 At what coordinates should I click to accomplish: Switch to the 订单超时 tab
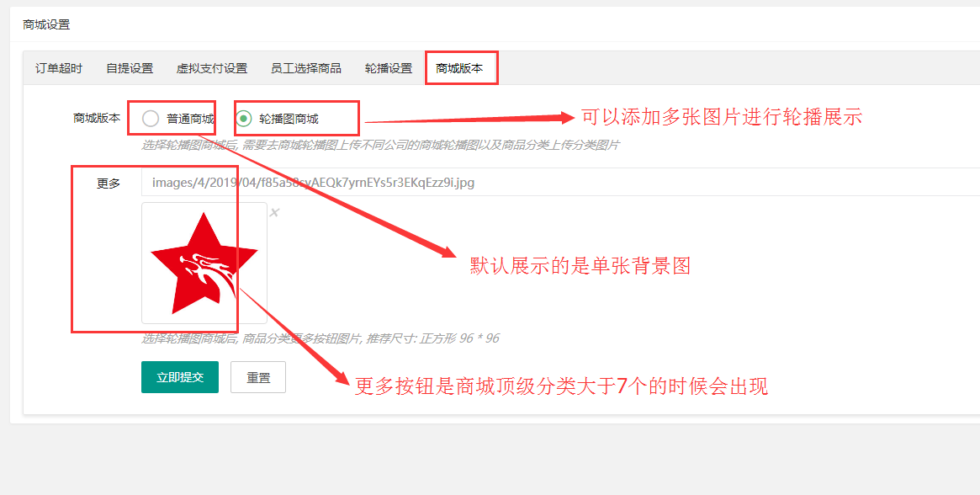click(59, 68)
